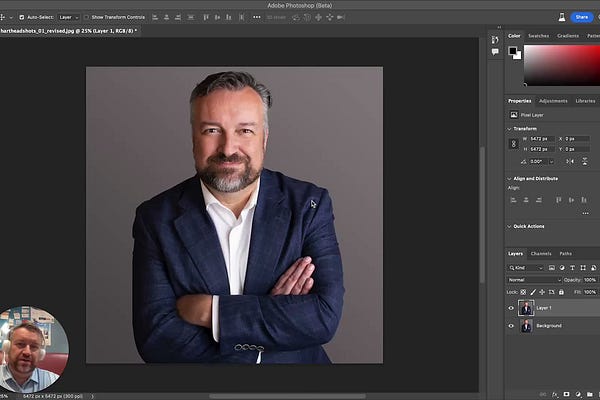Switch to the Libraries tab

click(x=585, y=101)
